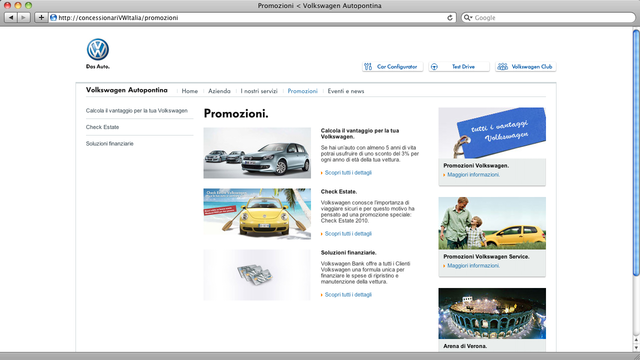Click the wrench icon in Car Configurator
The image size is (640, 360).
(x=368, y=67)
